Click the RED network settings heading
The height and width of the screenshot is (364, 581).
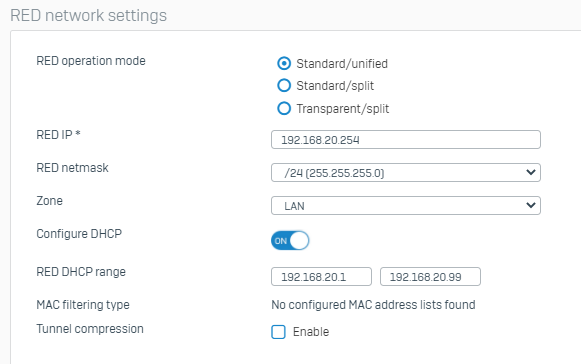(89, 16)
